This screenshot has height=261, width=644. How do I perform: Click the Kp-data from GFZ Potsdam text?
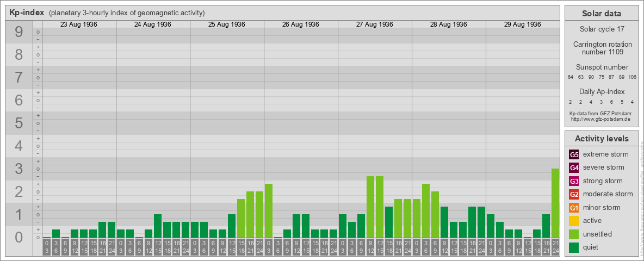(x=601, y=114)
